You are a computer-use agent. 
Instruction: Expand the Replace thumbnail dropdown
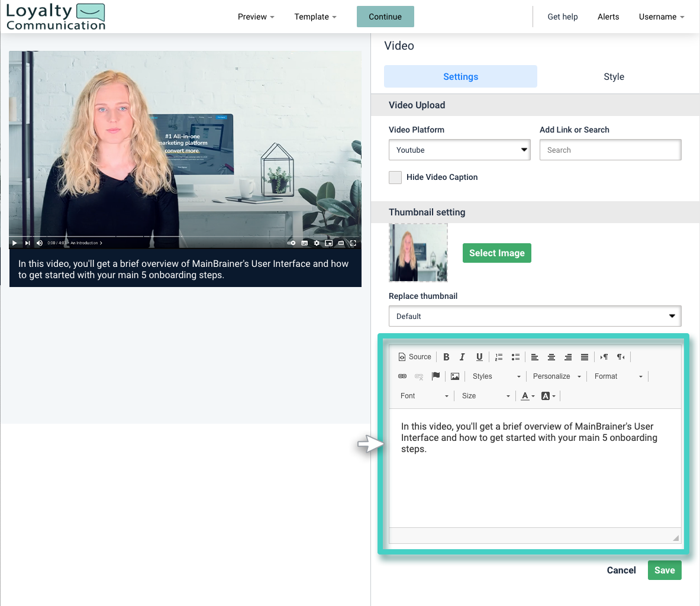(x=534, y=315)
